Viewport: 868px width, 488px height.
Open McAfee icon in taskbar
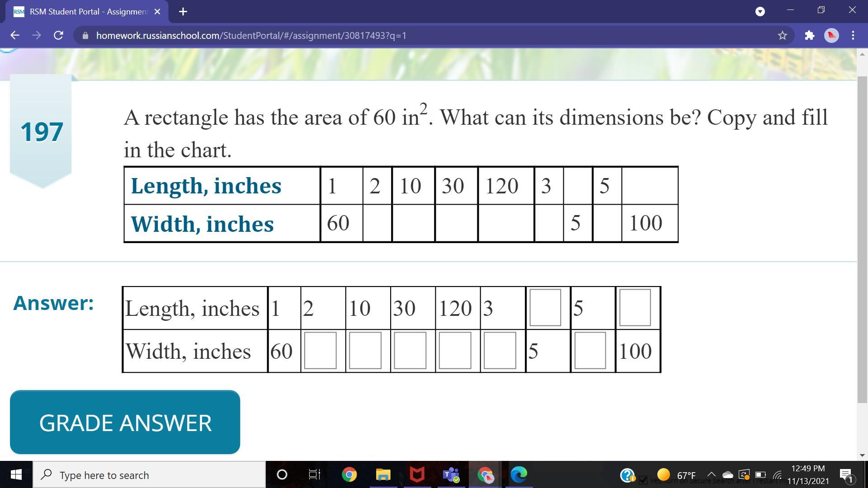(x=417, y=474)
